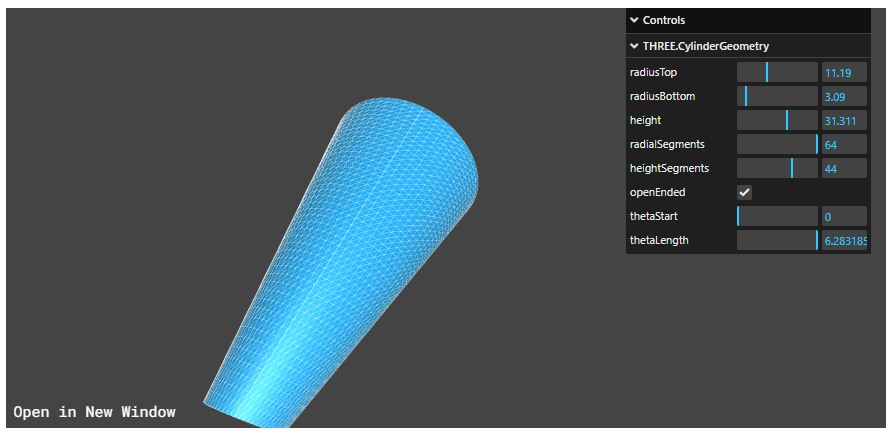Open the example via Open in New Window
The width and height of the screenshot is (891, 439).
point(94,412)
